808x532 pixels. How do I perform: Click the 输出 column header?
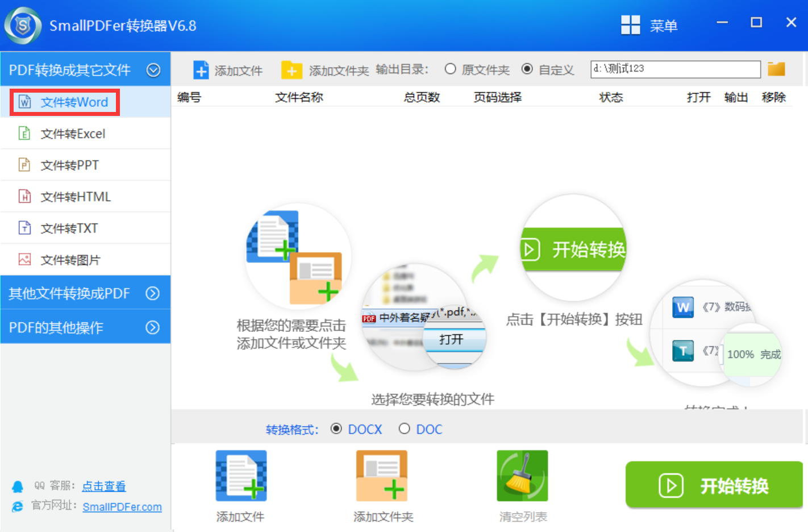tap(736, 97)
